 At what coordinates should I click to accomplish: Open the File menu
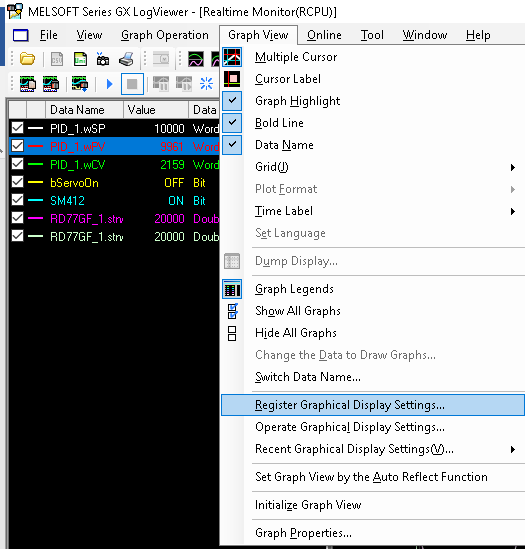tap(48, 35)
